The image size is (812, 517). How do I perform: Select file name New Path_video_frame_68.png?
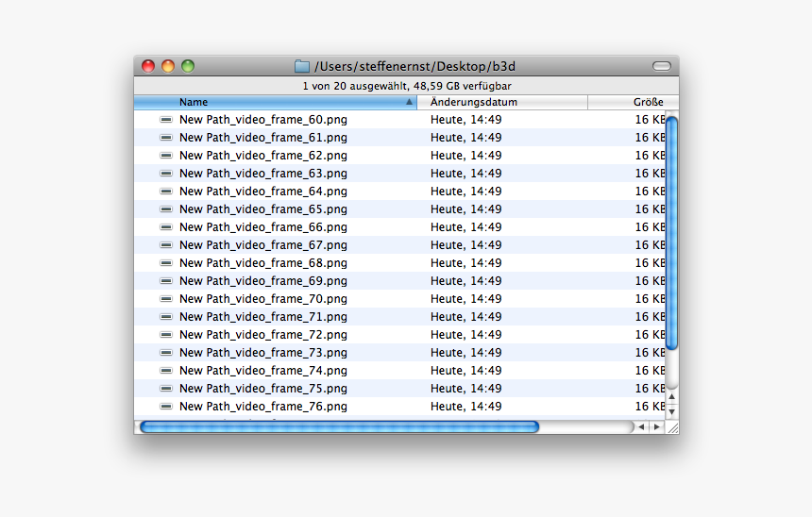(263, 263)
